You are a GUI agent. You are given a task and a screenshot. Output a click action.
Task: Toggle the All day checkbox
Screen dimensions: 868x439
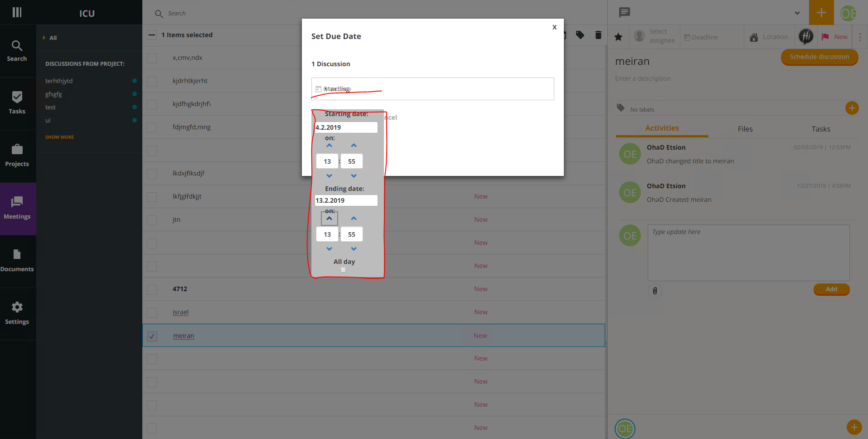tap(343, 270)
